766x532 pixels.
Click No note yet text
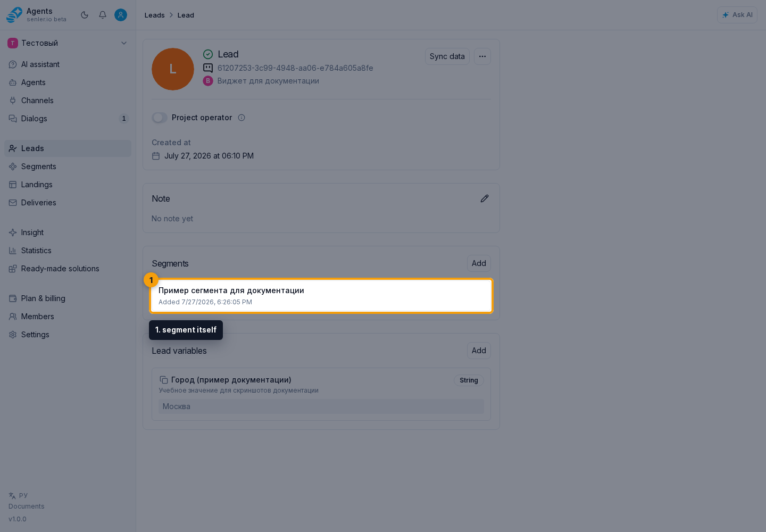[172, 219]
